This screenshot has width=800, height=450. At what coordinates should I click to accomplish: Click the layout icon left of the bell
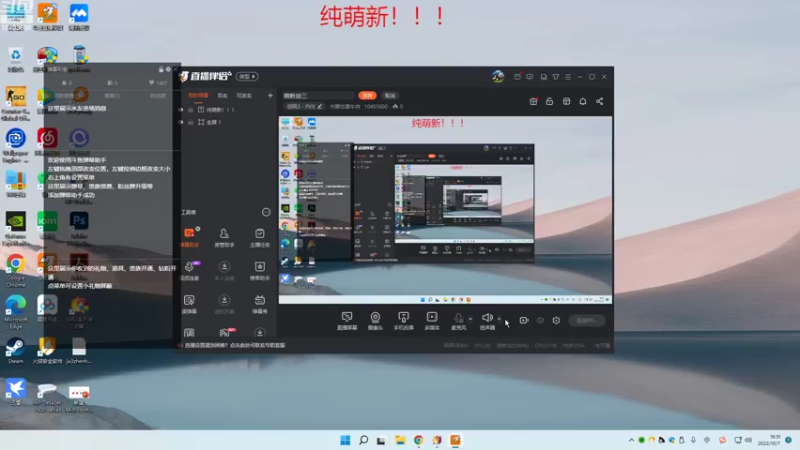566,102
